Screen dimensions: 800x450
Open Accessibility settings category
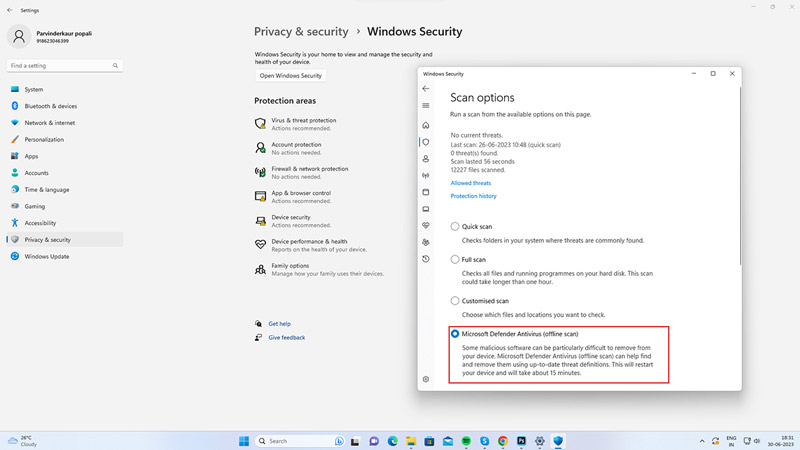tap(65, 223)
